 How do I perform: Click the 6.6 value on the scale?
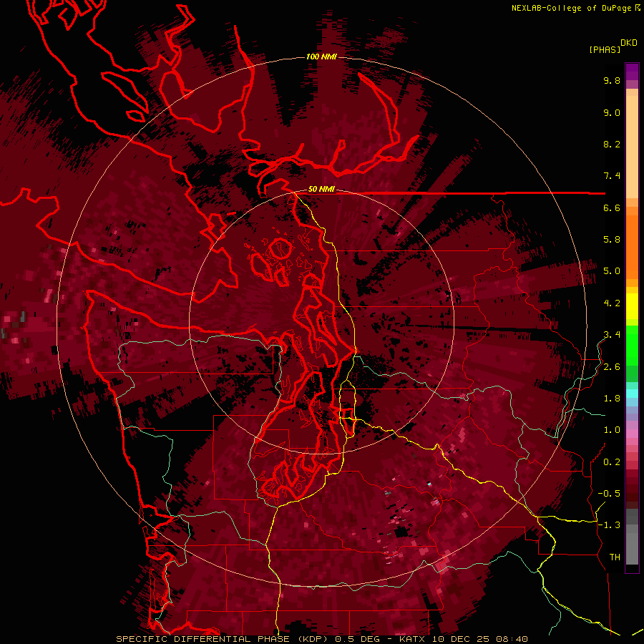pos(612,208)
